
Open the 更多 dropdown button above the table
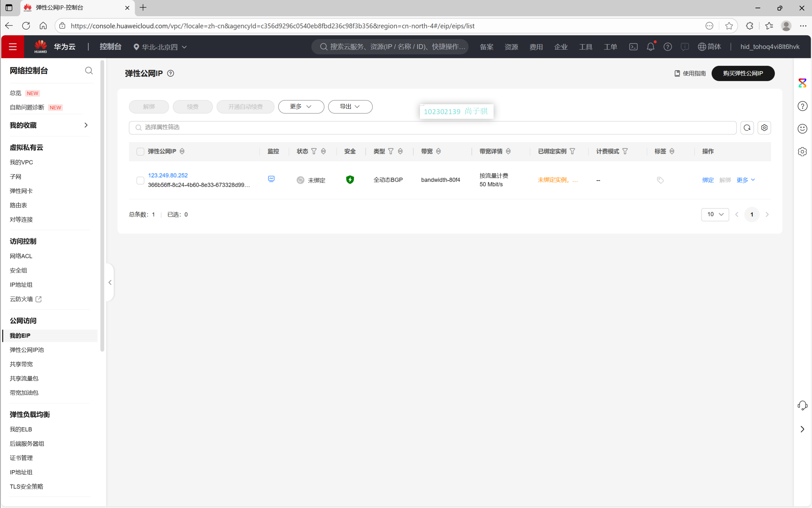coord(301,106)
